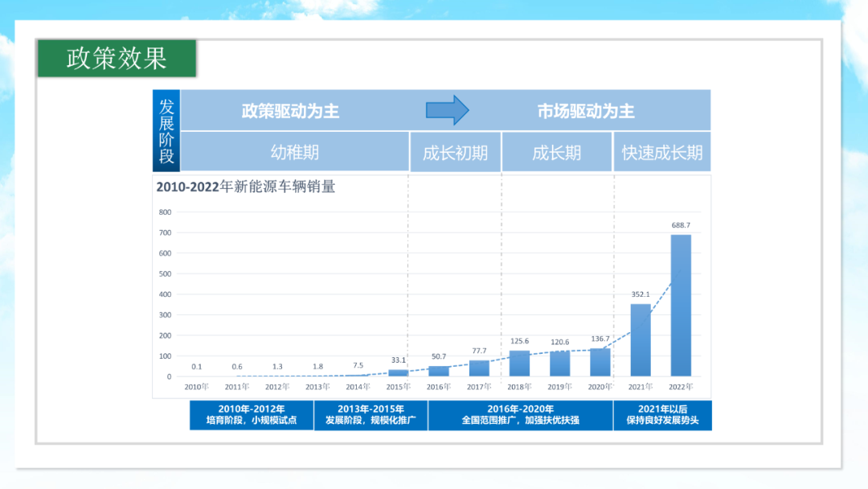Select the 2013年-2015年 发展阶段 box
868x489 pixels.
tap(371, 414)
